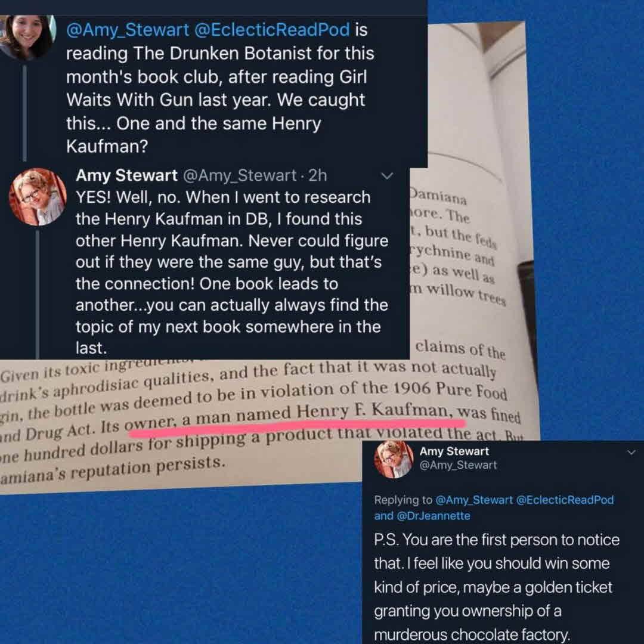This screenshot has height=644, width=644.
Task: Click Amy Stewart display name in middle tweet
Action: tap(126, 176)
